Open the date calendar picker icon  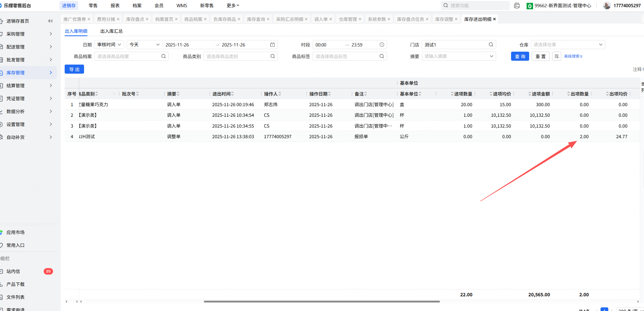(x=272, y=45)
